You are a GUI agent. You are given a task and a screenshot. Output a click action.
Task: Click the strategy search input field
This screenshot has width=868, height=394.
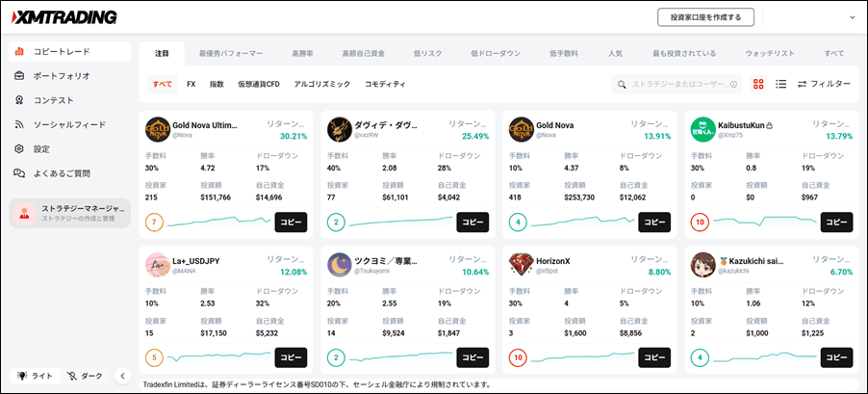677,84
